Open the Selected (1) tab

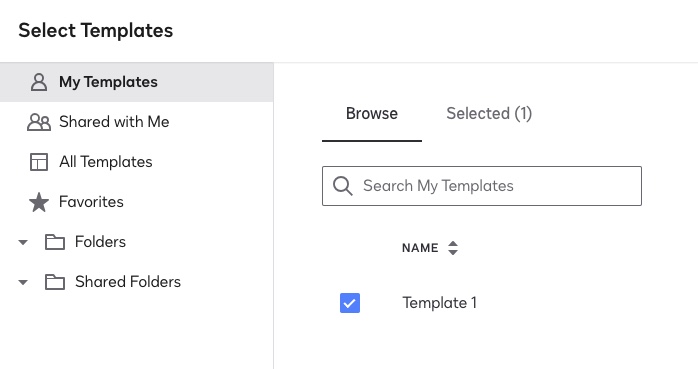tap(489, 114)
